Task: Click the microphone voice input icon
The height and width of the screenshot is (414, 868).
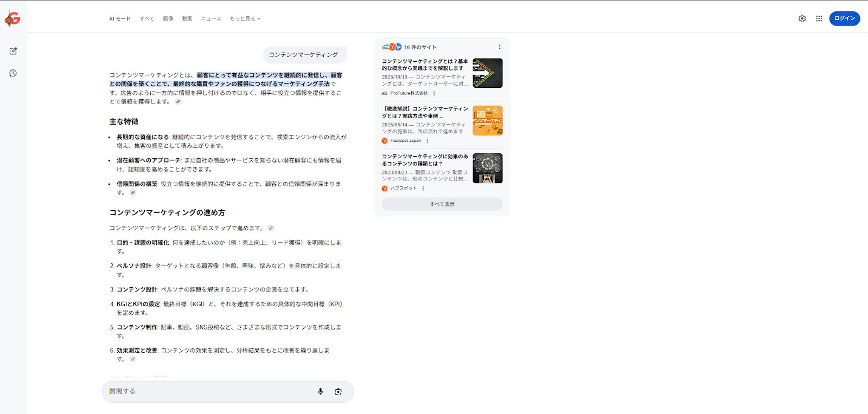Action: (x=320, y=391)
